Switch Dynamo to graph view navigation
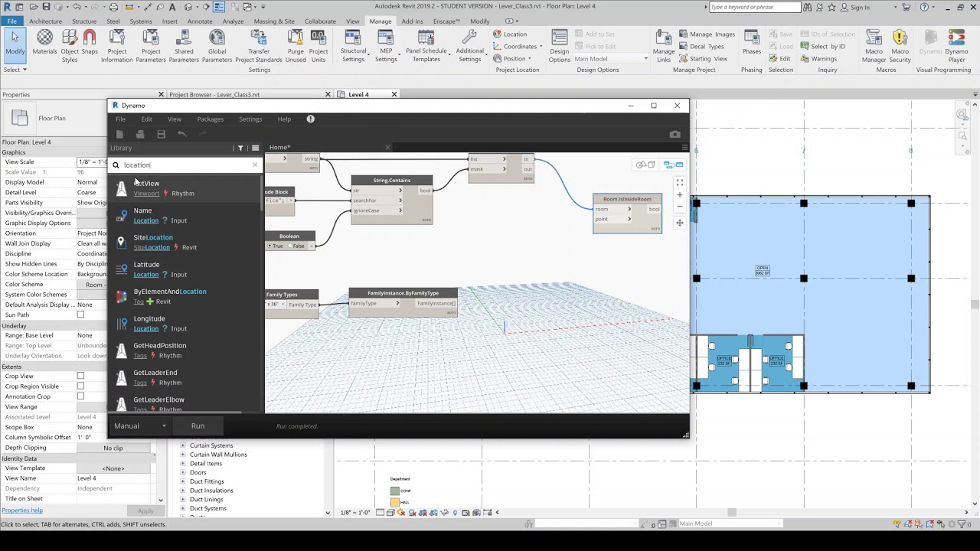The image size is (980, 551). click(x=673, y=165)
